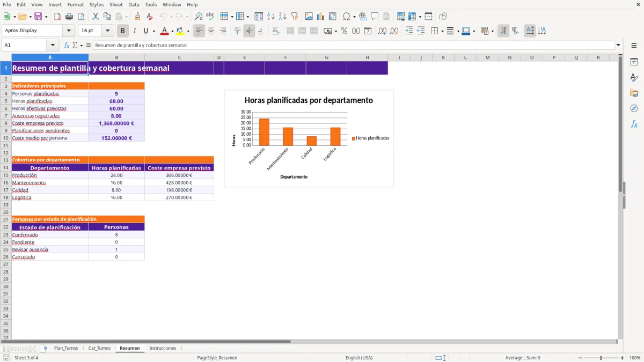Switch to the Plan_Turnos sheet tab
Image resolution: width=644 pixels, height=362 pixels.
[66, 348]
